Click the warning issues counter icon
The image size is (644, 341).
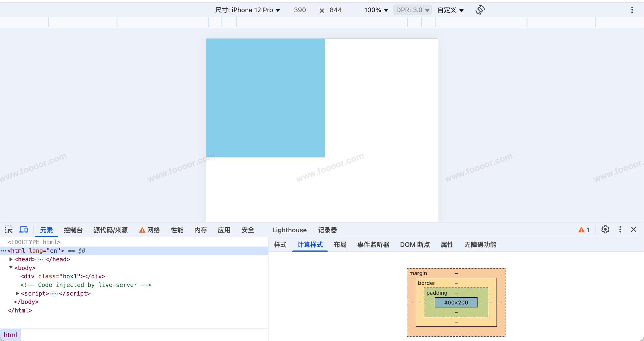point(584,230)
